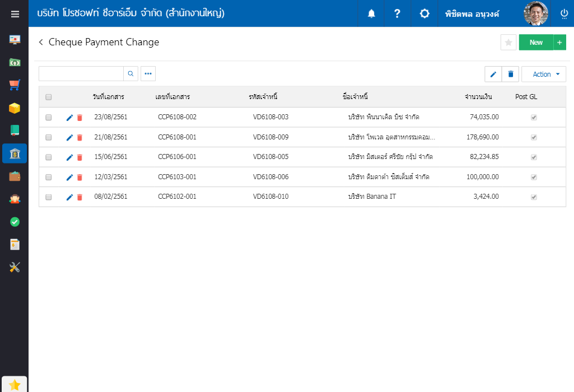Click the search magnifier button
This screenshot has width=574, height=392.
(130, 73)
